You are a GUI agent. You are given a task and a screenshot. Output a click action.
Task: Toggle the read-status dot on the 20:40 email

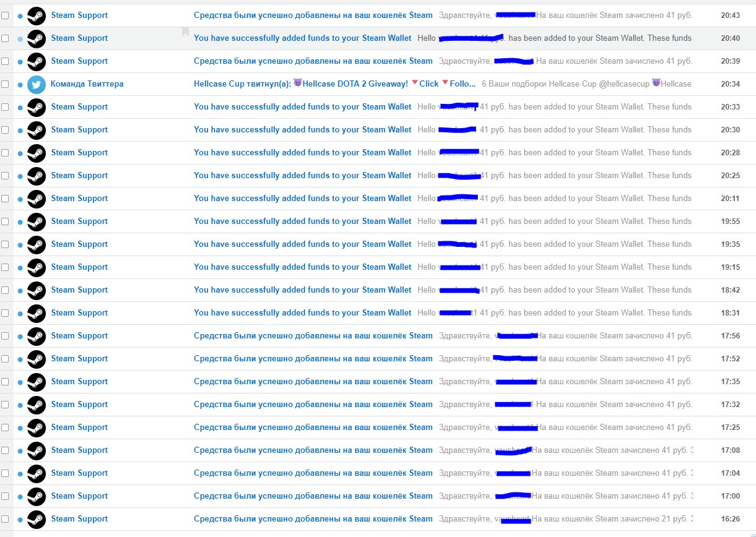[20, 38]
